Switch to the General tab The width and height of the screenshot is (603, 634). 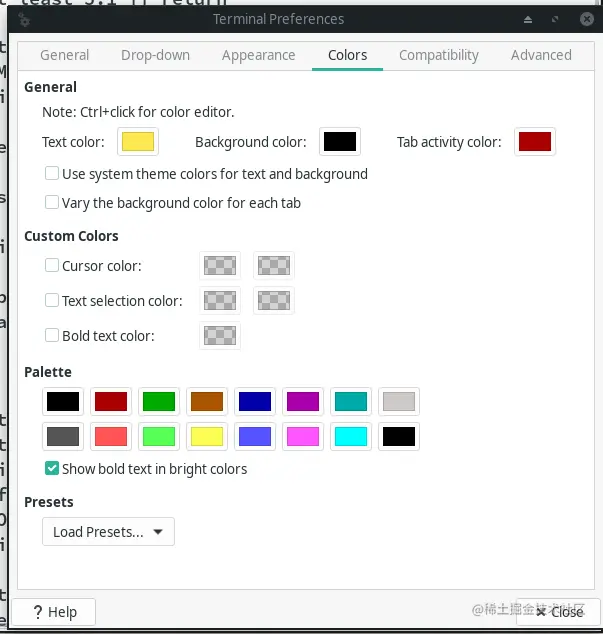click(65, 55)
